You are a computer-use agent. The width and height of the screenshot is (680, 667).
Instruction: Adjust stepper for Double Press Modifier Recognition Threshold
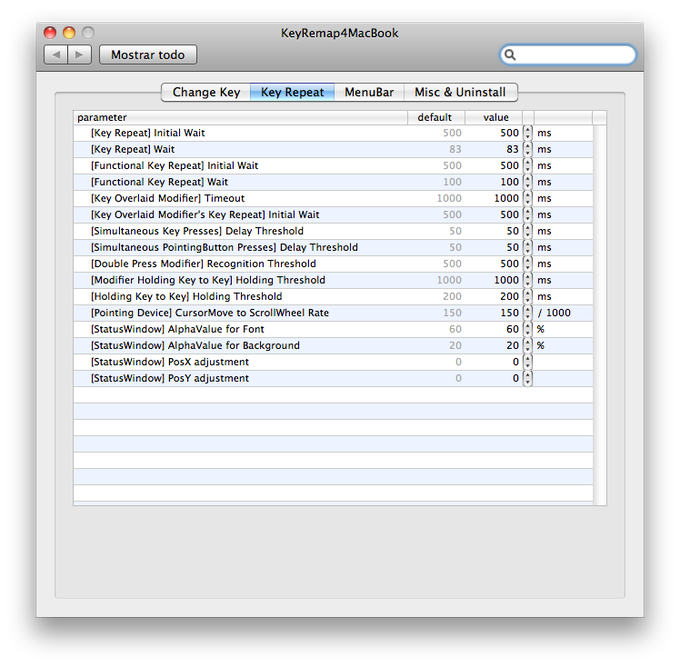coord(527,264)
